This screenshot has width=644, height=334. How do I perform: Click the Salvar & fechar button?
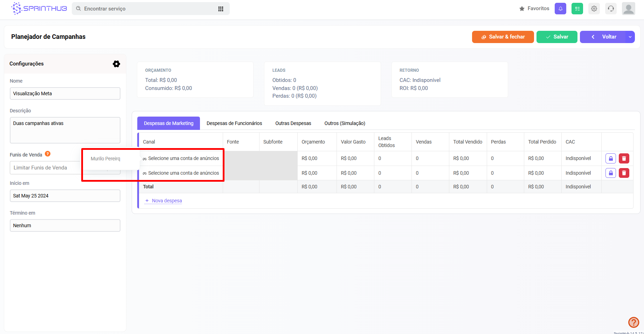pyautogui.click(x=503, y=37)
